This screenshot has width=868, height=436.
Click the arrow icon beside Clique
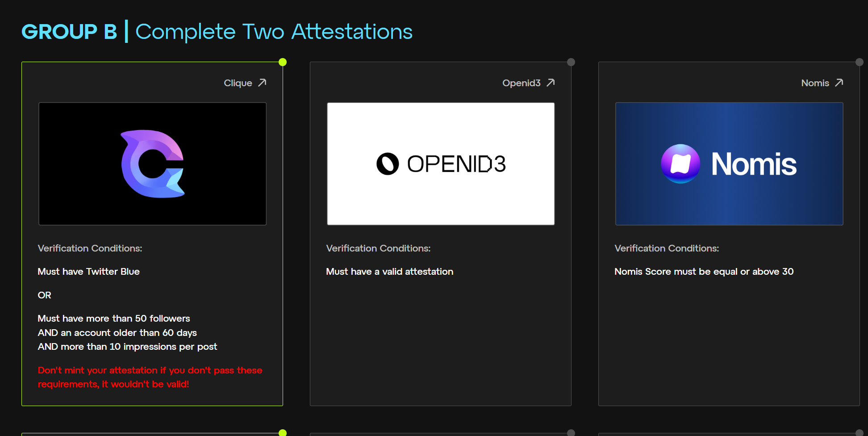[x=262, y=83]
